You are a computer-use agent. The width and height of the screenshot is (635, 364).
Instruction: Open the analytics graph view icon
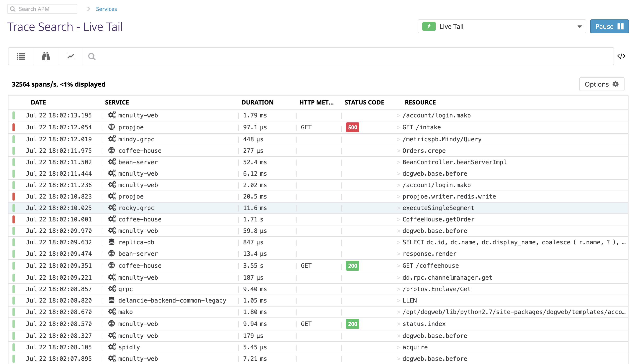click(70, 56)
